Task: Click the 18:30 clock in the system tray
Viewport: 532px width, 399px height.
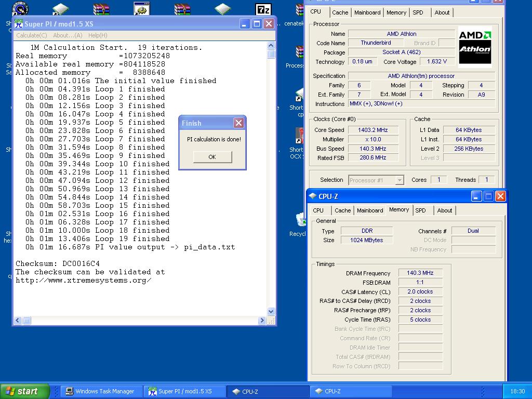Action: [517, 392]
